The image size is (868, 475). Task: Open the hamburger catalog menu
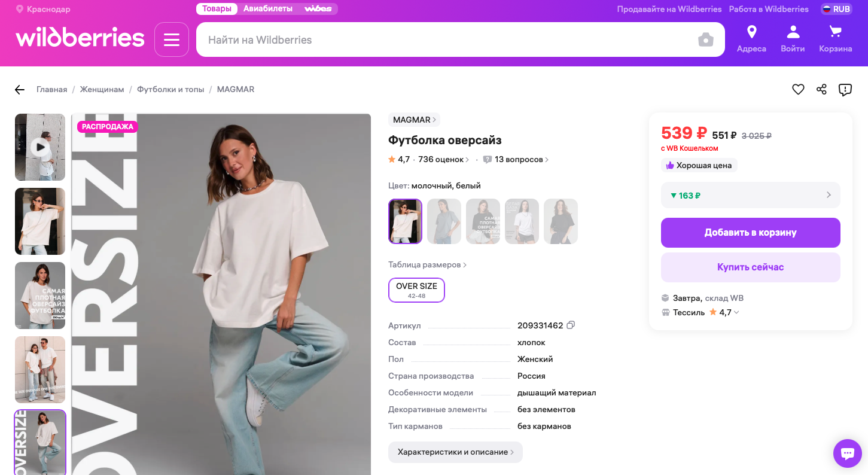[x=172, y=39]
